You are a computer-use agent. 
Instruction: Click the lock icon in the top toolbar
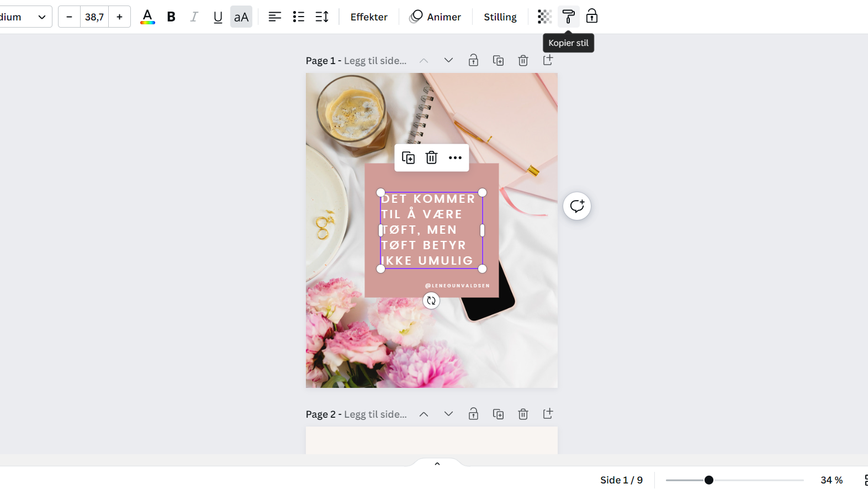[591, 17]
